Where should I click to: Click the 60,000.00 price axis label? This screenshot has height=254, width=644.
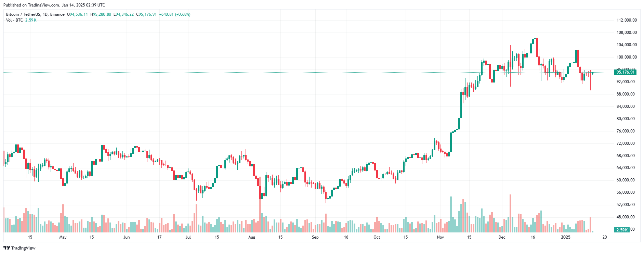(x=626, y=180)
